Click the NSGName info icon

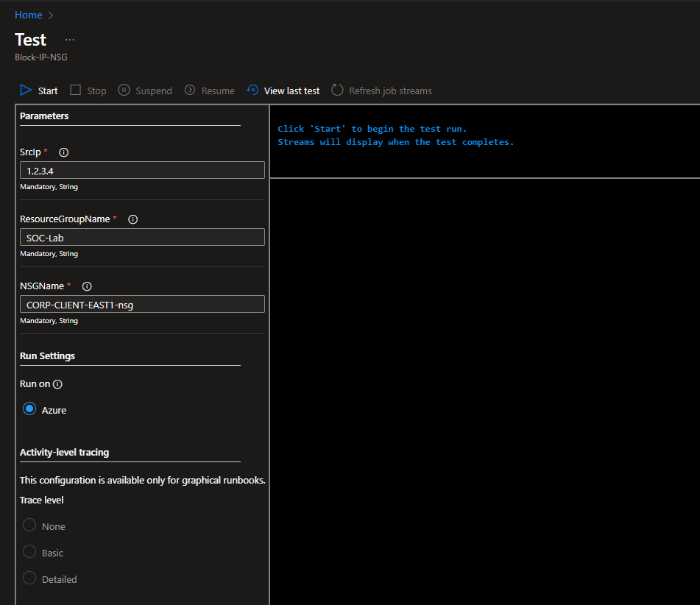click(87, 286)
